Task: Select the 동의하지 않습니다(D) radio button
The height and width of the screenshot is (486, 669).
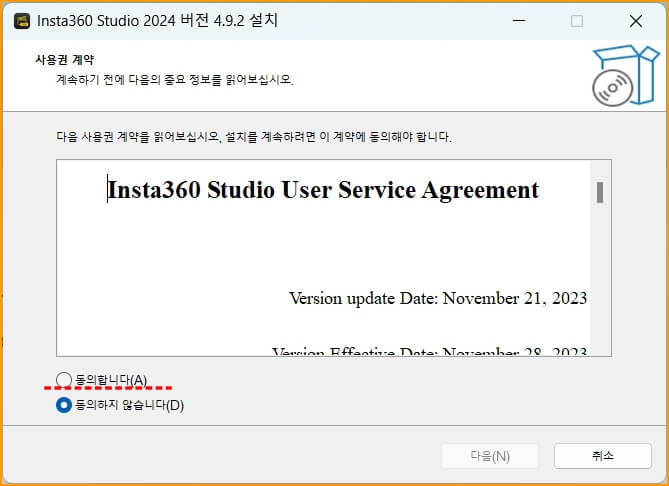Action: pyautogui.click(x=64, y=405)
